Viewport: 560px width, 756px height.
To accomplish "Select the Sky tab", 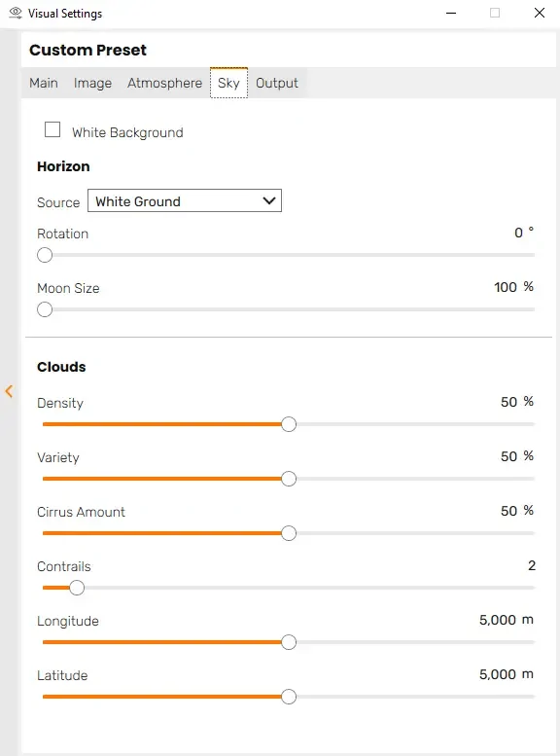I will (x=228, y=83).
